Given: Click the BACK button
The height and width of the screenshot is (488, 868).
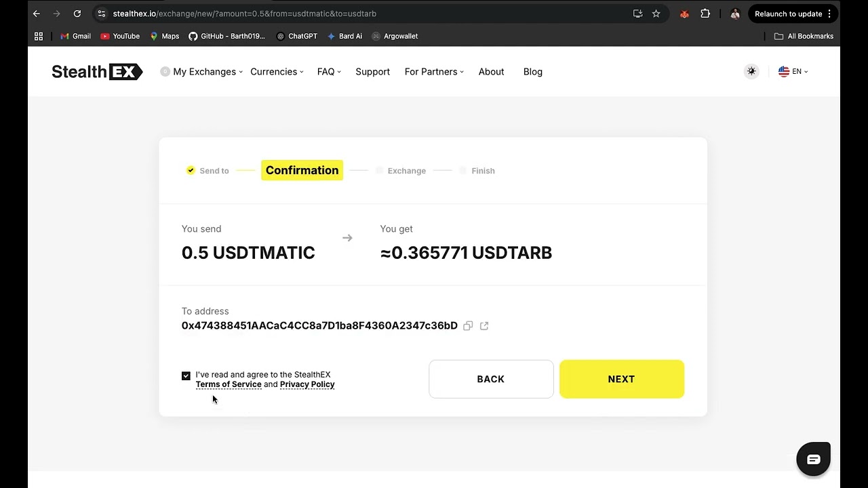Looking at the screenshot, I should [491, 379].
